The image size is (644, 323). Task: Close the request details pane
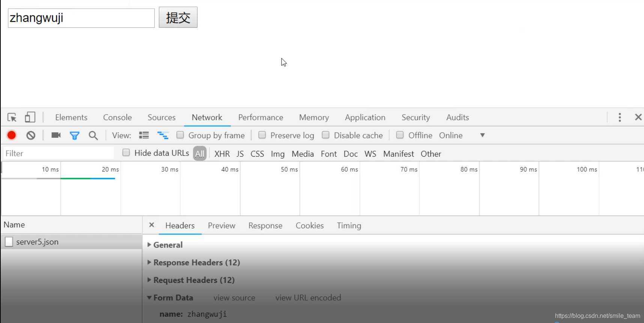[152, 225]
